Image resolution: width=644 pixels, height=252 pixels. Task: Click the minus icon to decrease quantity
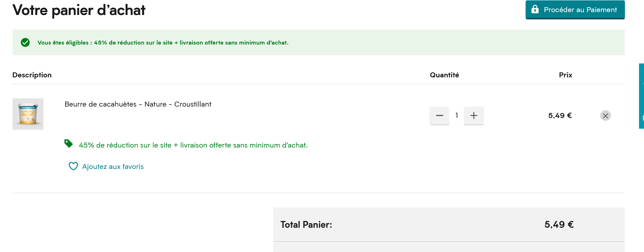(439, 115)
